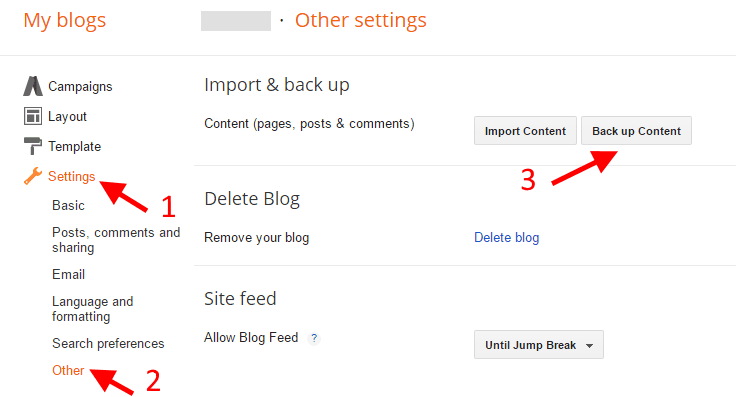Open Email settings

click(69, 274)
